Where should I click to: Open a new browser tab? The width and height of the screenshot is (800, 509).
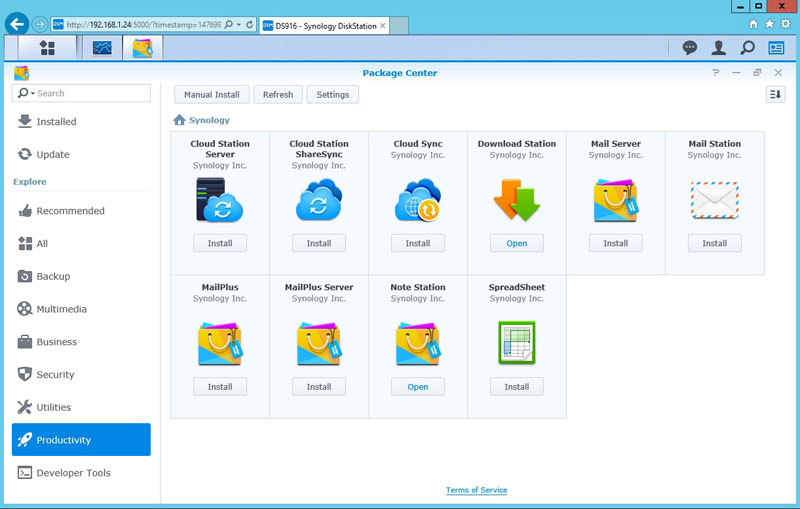[399, 26]
